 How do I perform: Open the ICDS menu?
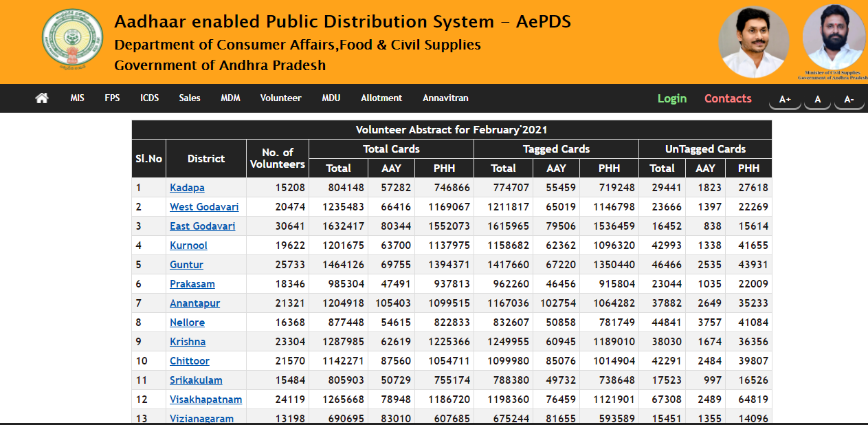[x=149, y=98]
